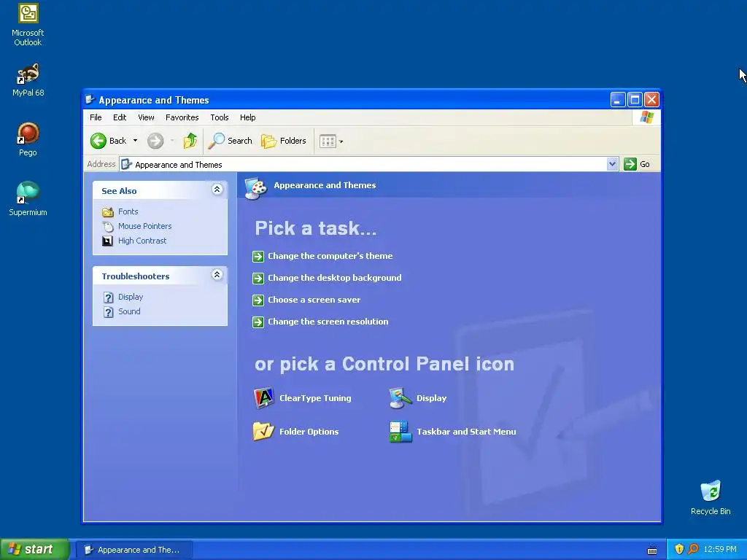The image size is (747, 560).
Task: Open the Forward history dropdown arrow
Action: [x=171, y=141]
